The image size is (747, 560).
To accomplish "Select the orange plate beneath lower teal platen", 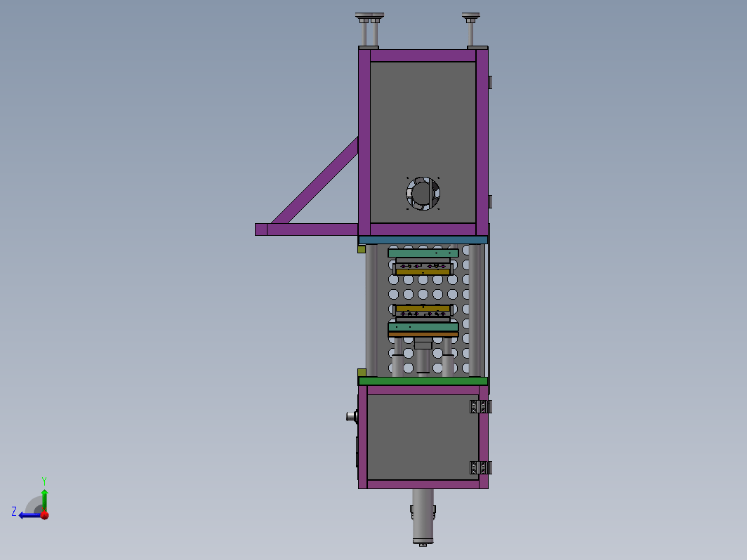I will tap(423, 335).
